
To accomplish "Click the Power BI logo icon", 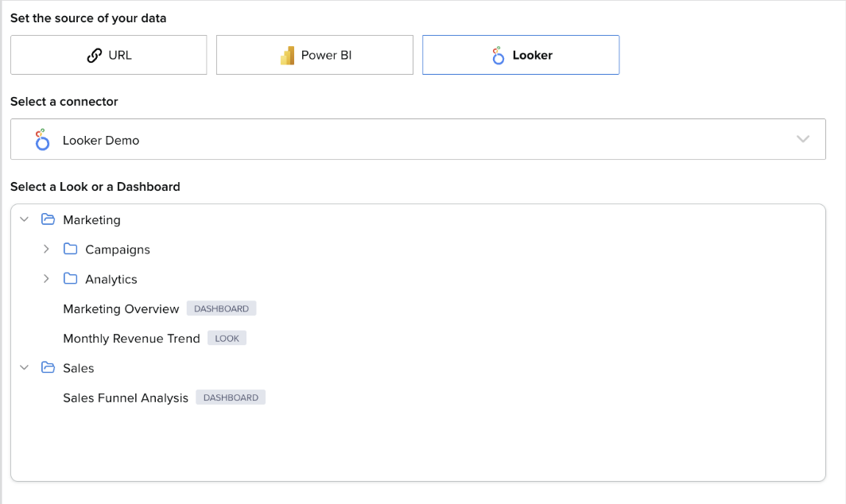I will [287, 56].
